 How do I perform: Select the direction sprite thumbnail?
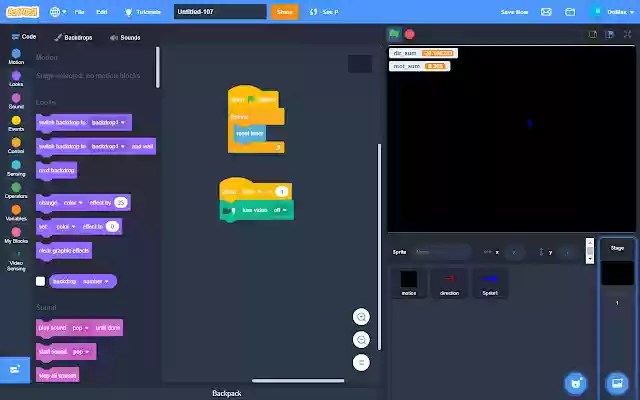pos(449,283)
